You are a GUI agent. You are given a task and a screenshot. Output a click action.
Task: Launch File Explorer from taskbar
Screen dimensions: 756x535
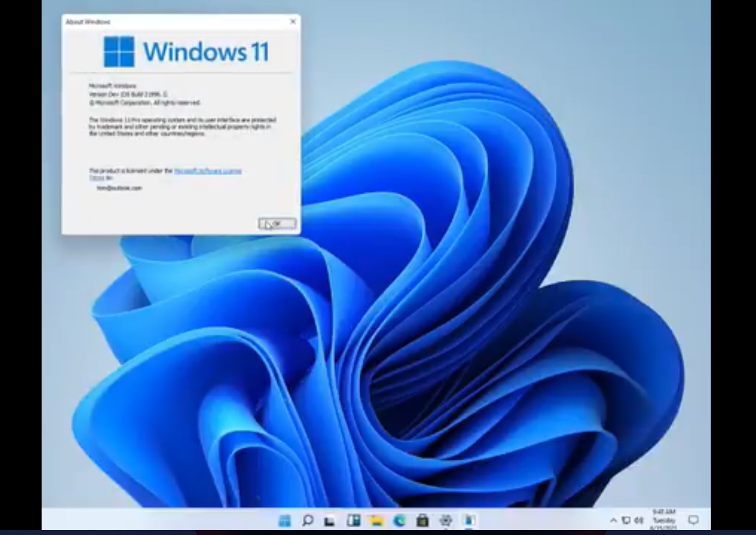(376, 520)
